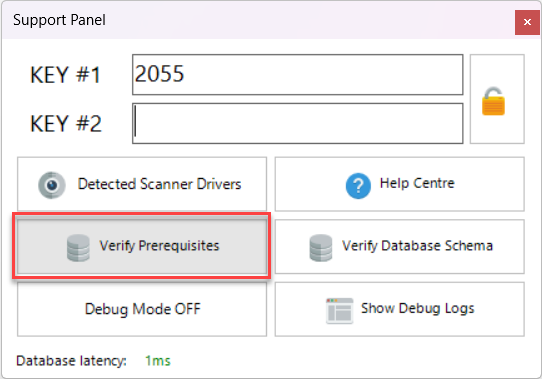
Task: Click the KEY #1 label text
Action: tap(65, 75)
